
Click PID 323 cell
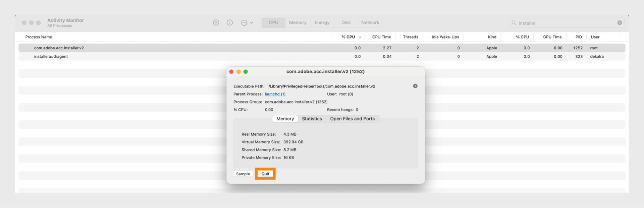579,57
